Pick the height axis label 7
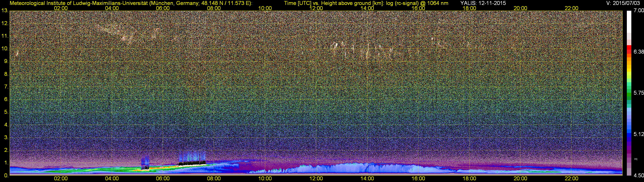 pyautogui.click(x=6, y=87)
